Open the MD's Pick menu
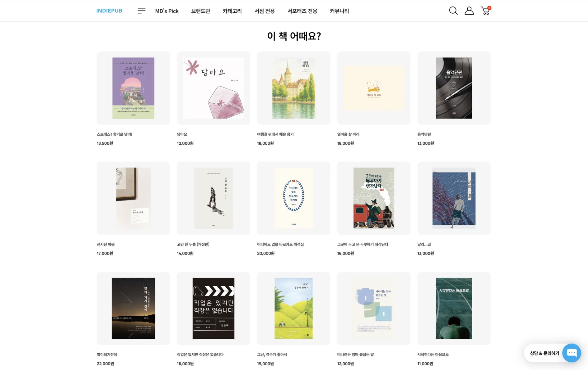 pos(167,11)
